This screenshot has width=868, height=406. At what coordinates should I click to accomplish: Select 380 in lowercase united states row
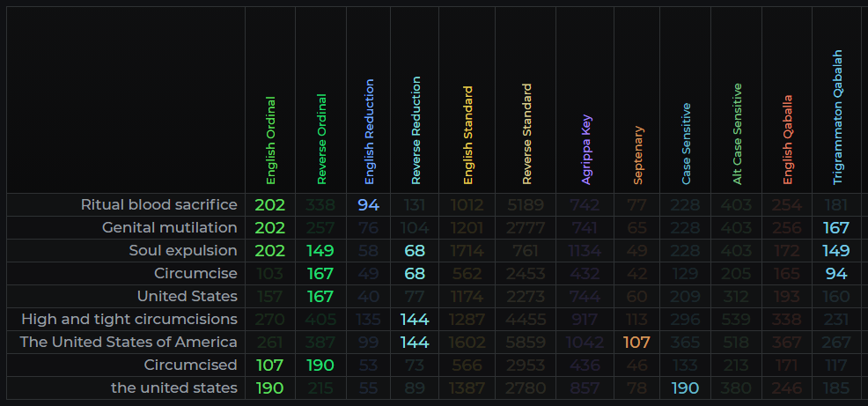tap(736, 388)
